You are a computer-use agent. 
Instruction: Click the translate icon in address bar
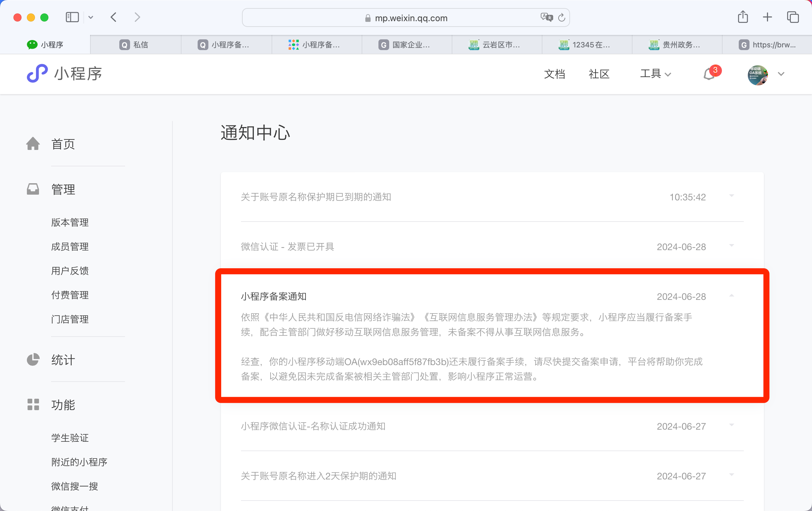pyautogui.click(x=546, y=17)
